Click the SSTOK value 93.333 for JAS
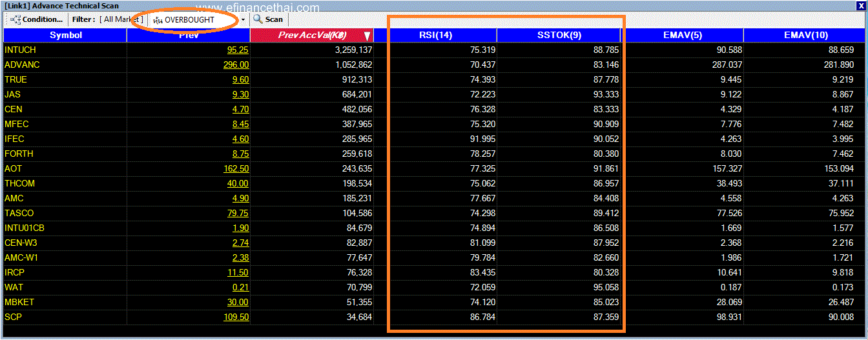868x340 pixels. [605, 94]
